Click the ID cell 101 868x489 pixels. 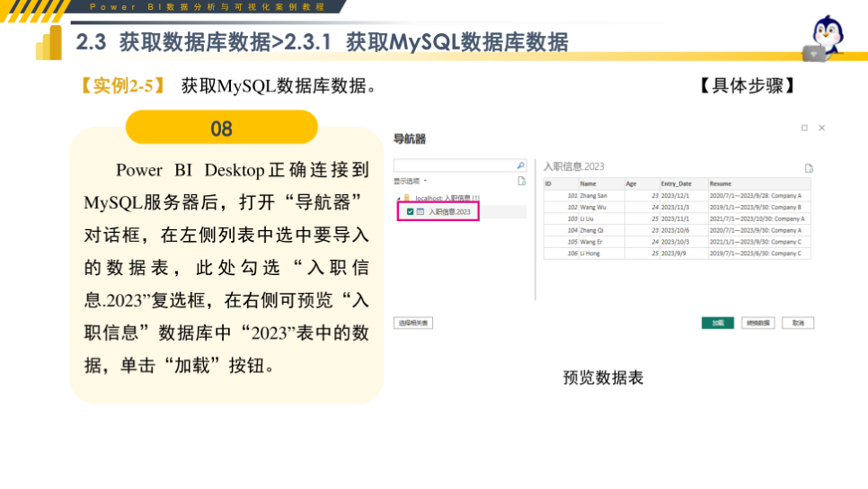pyautogui.click(x=561, y=195)
